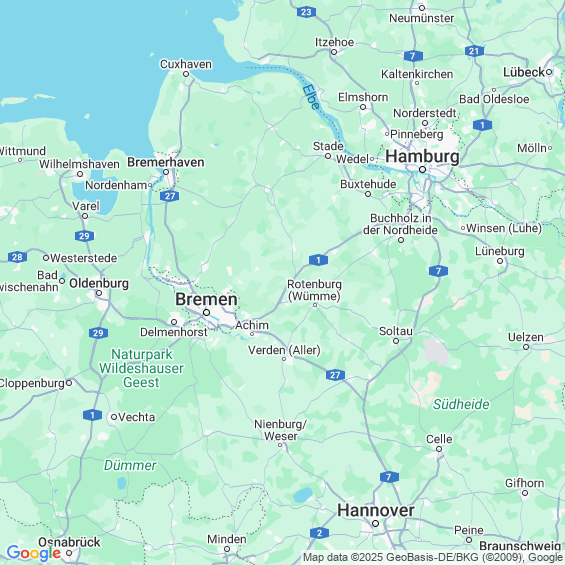Click the map data copyright text
Screen dimensions: 565x565
coord(433,557)
